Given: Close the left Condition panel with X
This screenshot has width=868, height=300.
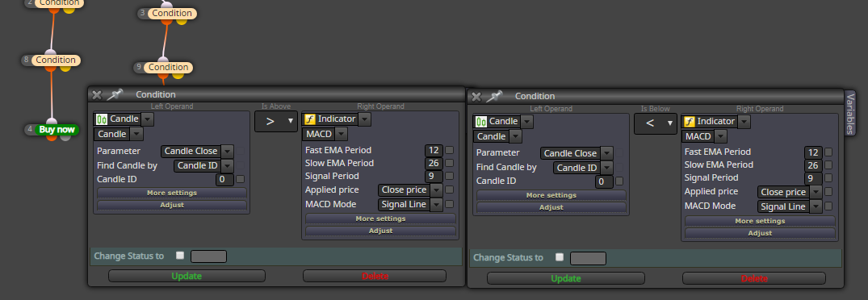Looking at the screenshot, I should click(x=96, y=94).
